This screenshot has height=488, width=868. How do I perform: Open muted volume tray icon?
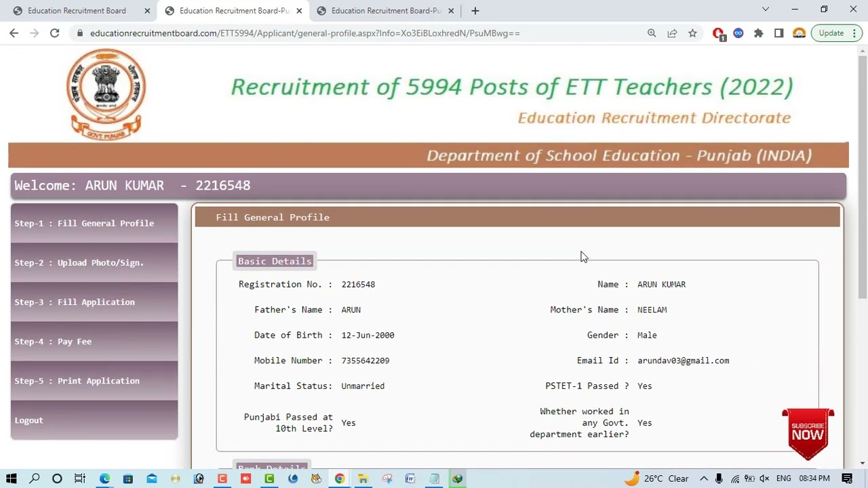coord(765,479)
